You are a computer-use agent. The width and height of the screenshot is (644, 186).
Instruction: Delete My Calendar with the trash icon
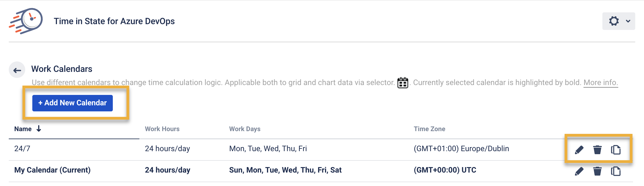597,171
